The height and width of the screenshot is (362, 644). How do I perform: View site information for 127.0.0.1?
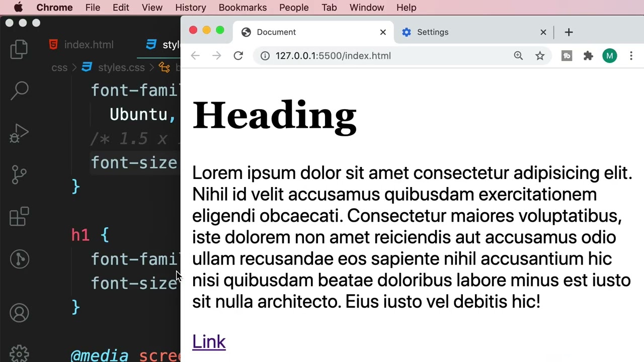pos(265,56)
